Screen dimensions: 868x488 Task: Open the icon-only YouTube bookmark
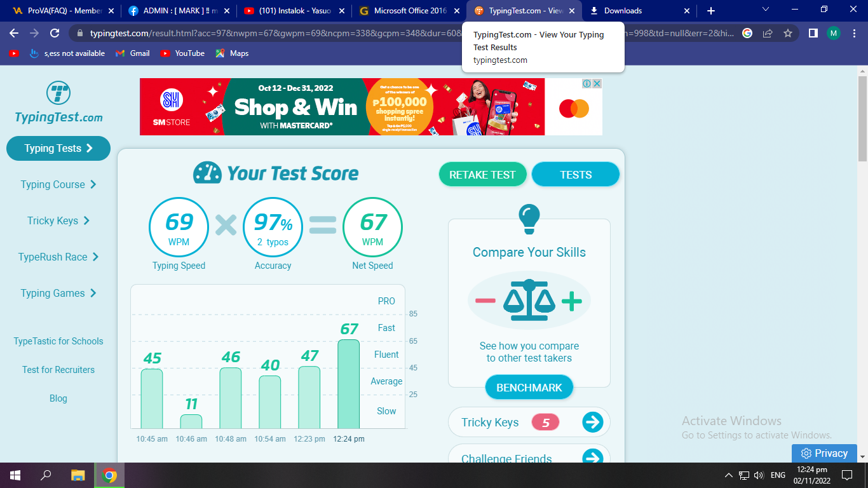14,53
